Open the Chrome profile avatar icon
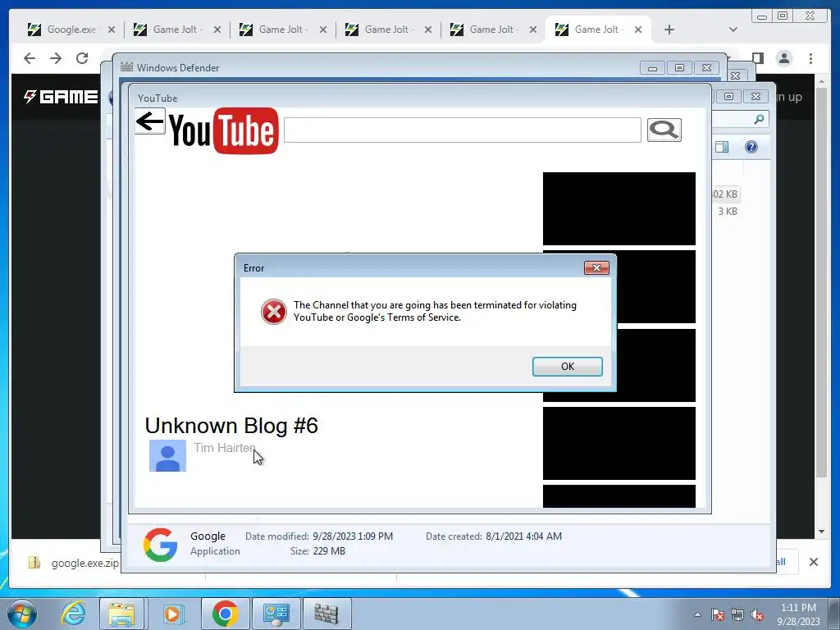The image size is (840, 630). pyautogui.click(x=784, y=58)
